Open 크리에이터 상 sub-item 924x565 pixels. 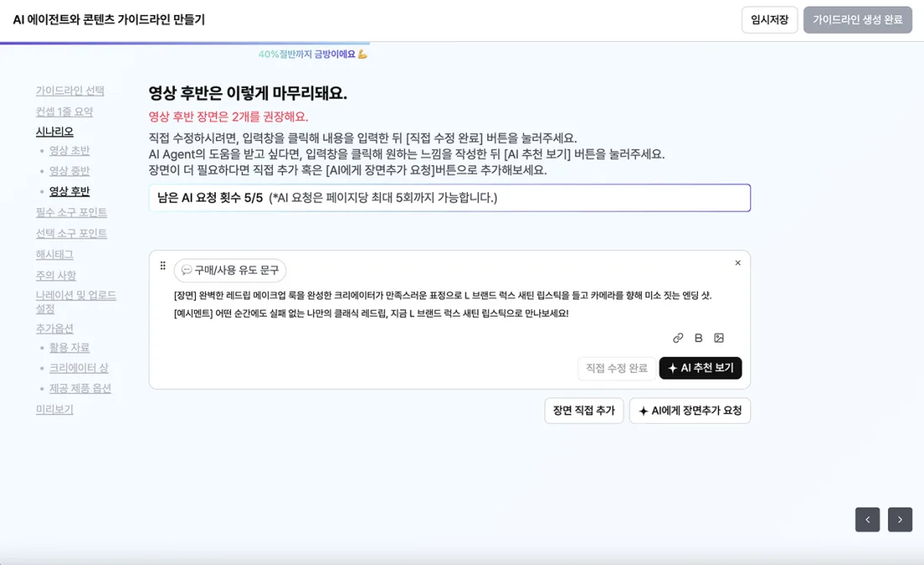click(x=78, y=369)
